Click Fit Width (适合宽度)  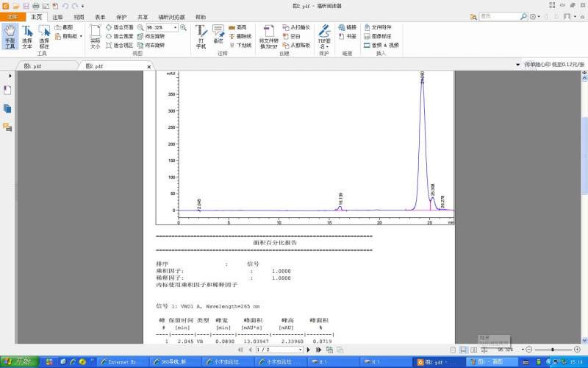119,36
